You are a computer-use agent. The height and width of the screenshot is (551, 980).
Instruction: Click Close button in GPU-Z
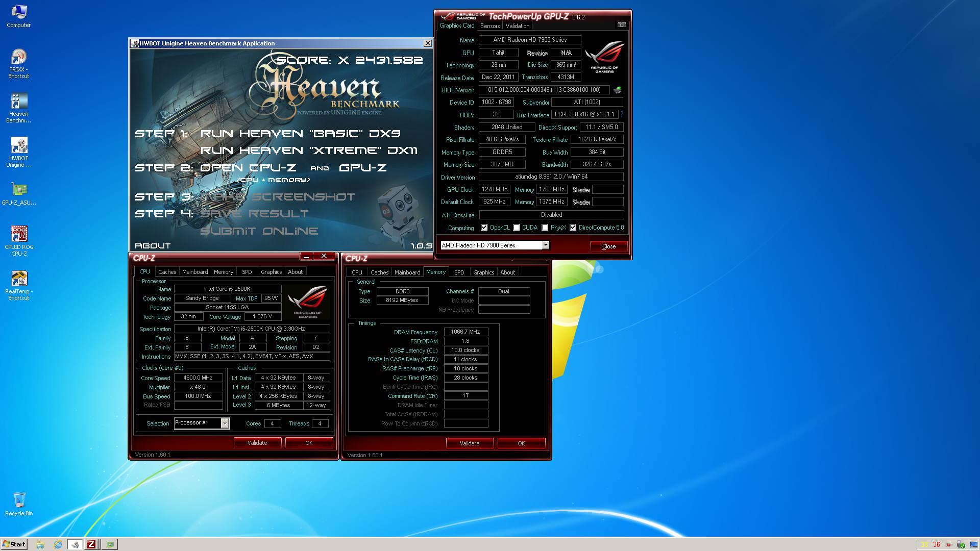pos(609,246)
